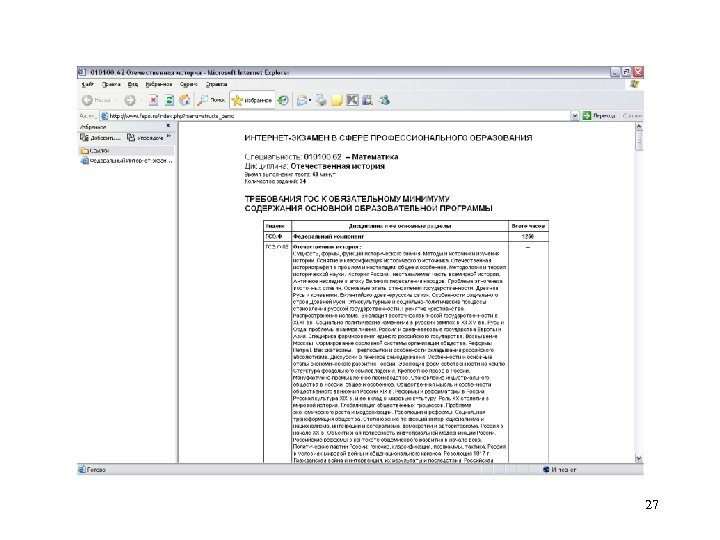The image size is (720, 540).
Task: Click the vertical scrollbar up arrow
Action: pyautogui.click(x=639, y=126)
